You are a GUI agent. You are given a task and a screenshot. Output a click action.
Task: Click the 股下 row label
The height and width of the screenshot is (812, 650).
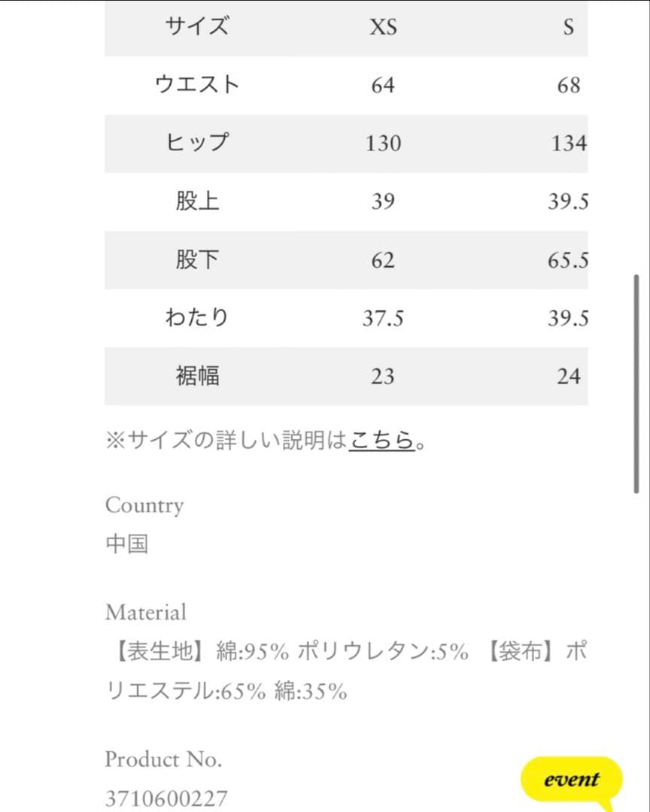tap(196, 260)
